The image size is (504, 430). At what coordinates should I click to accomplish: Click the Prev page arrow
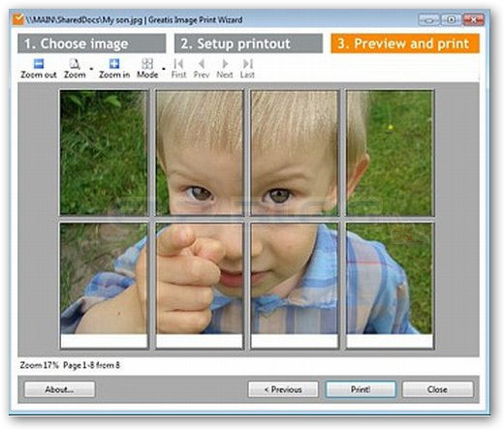(x=202, y=64)
